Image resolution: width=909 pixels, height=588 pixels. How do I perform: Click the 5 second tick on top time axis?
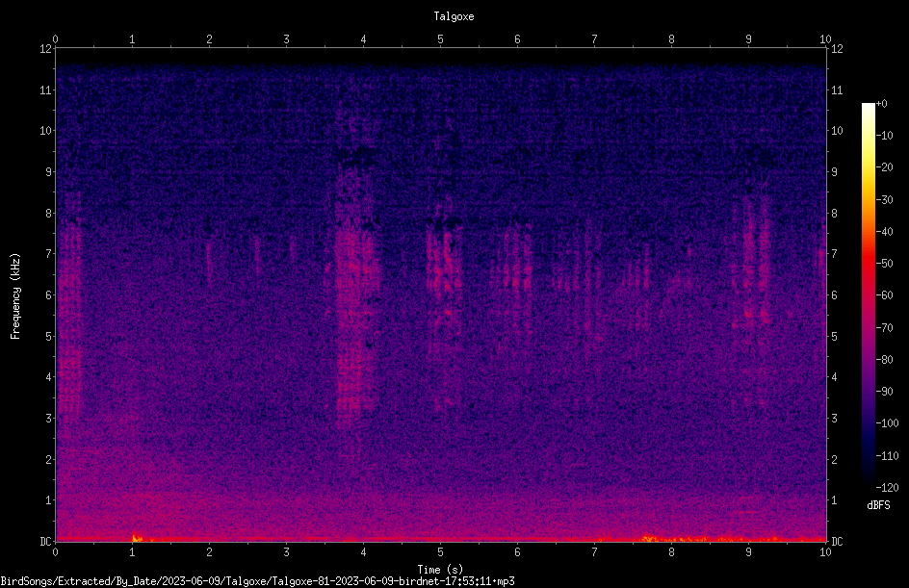point(441,38)
